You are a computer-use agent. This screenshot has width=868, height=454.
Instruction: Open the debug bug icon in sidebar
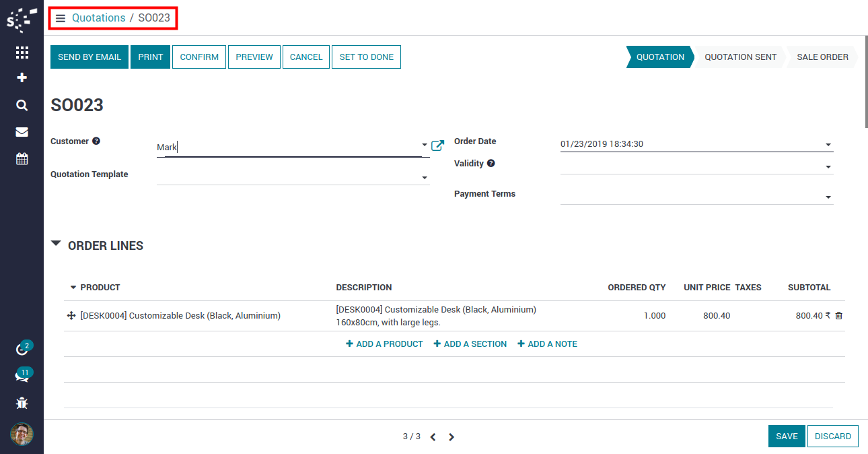click(x=22, y=403)
